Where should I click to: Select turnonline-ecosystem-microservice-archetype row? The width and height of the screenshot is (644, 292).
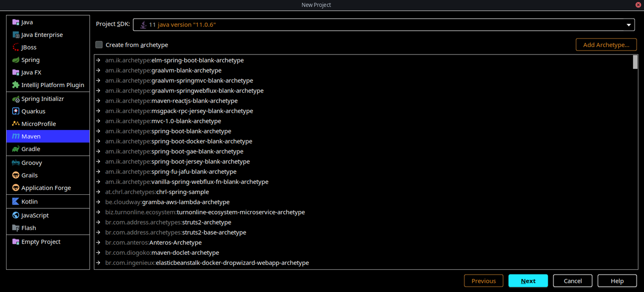coord(363,212)
